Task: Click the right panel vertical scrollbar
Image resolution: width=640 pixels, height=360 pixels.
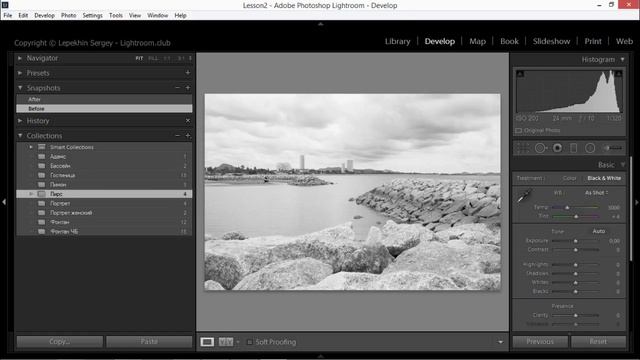Action: pos(631,208)
